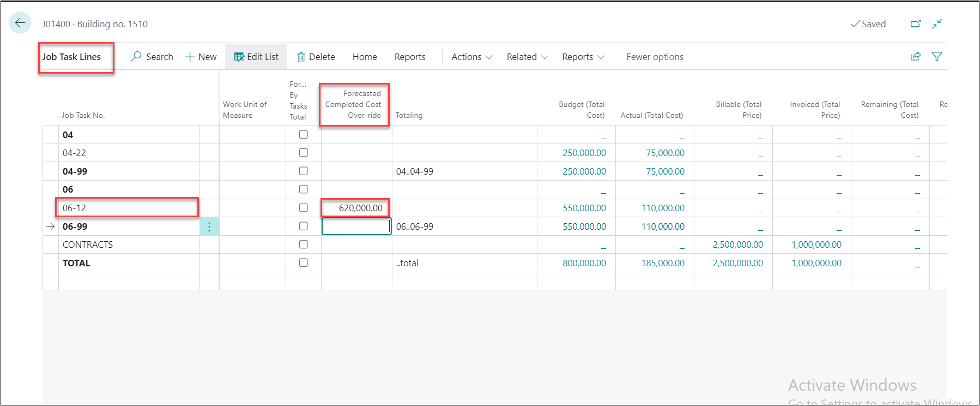Click Fewer options in the toolbar
980x406 pixels.
coord(655,57)
